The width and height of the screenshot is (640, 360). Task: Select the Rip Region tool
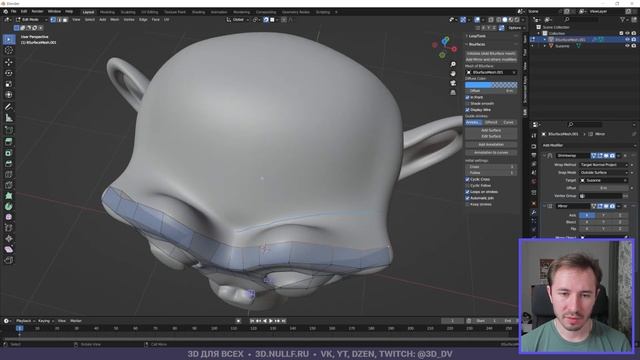pyautogui.click(x=9, y=260)
